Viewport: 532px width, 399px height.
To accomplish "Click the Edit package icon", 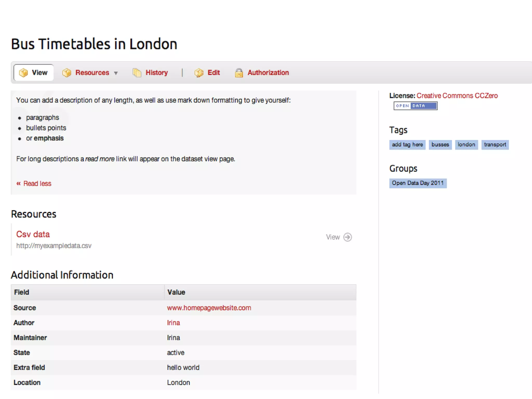I will (x=199, y=73).
